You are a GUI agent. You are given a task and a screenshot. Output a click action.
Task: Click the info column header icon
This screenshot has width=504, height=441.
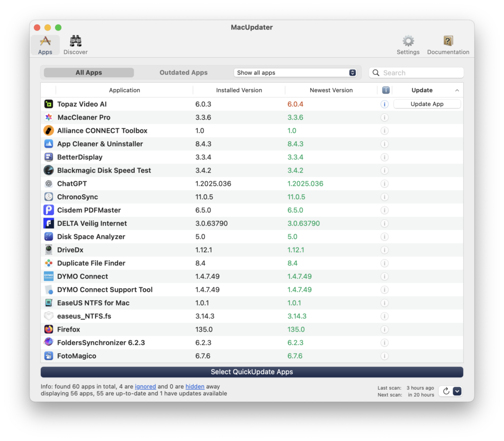pyautogui.click(x=386, y=90)
